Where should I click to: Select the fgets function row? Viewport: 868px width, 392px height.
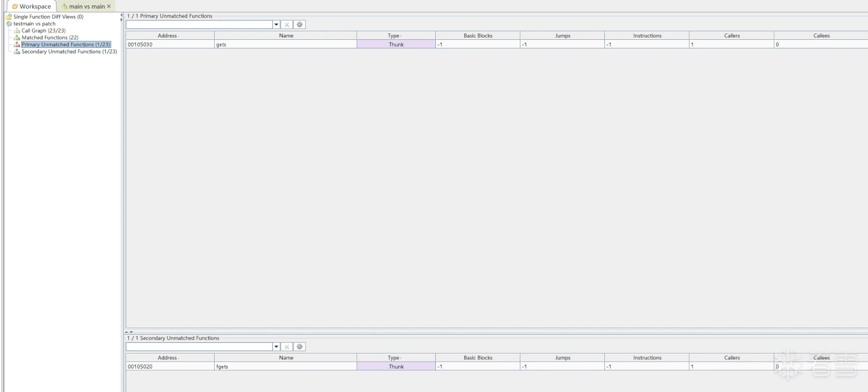(497, 367)
